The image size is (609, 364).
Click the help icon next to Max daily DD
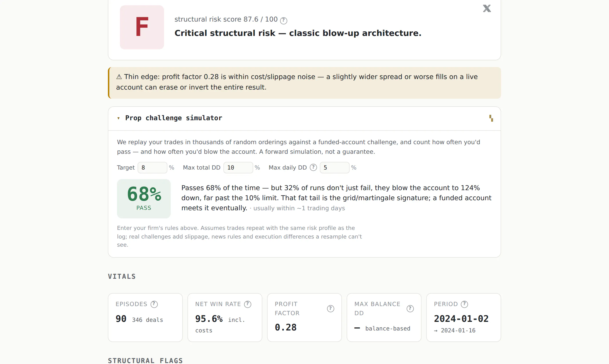(313, 168)
